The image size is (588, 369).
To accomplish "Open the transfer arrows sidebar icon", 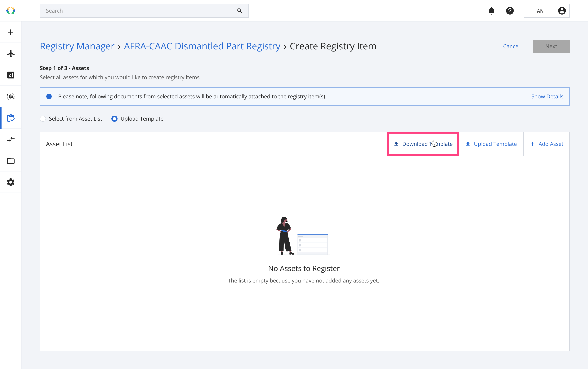I will 11,139.
